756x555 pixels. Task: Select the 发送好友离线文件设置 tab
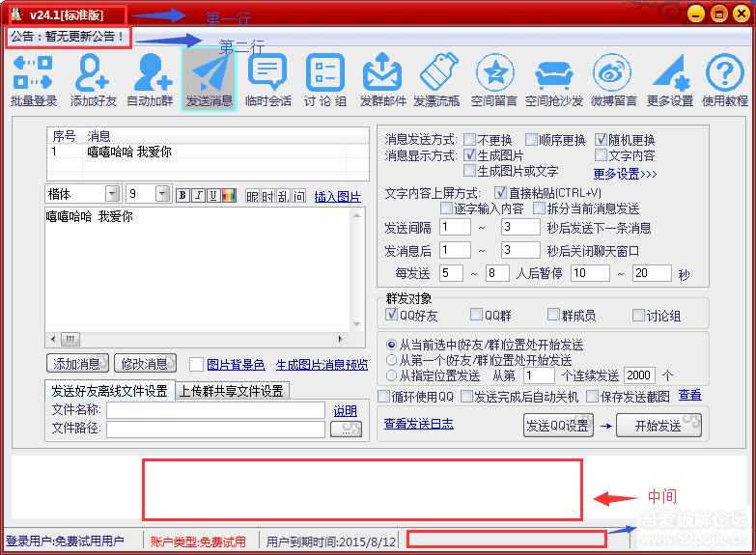tap(109, 391)
